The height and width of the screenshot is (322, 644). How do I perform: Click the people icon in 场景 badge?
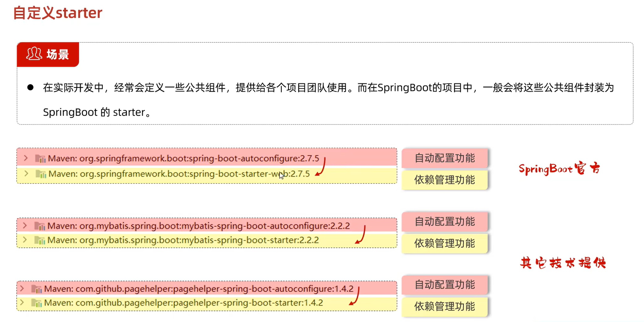click(34, 54)
